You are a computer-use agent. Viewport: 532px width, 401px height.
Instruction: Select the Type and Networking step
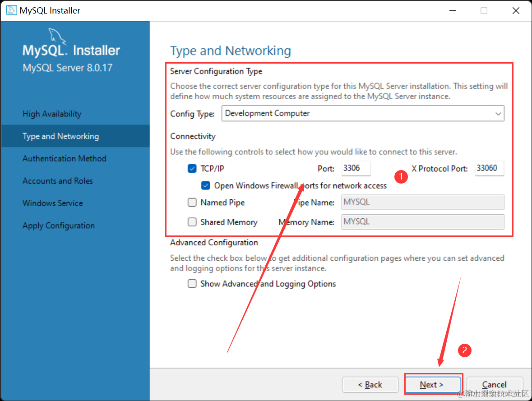click(75, 136)
